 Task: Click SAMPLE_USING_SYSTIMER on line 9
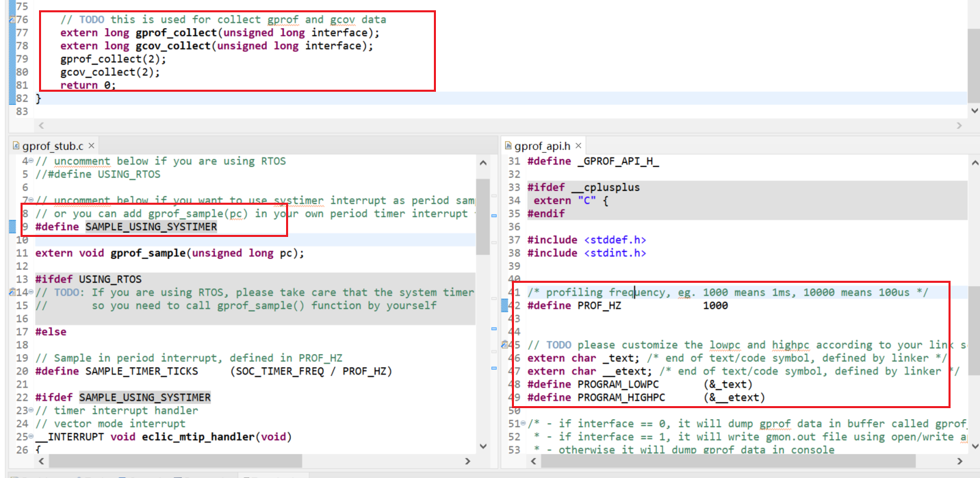pos(151,227)
